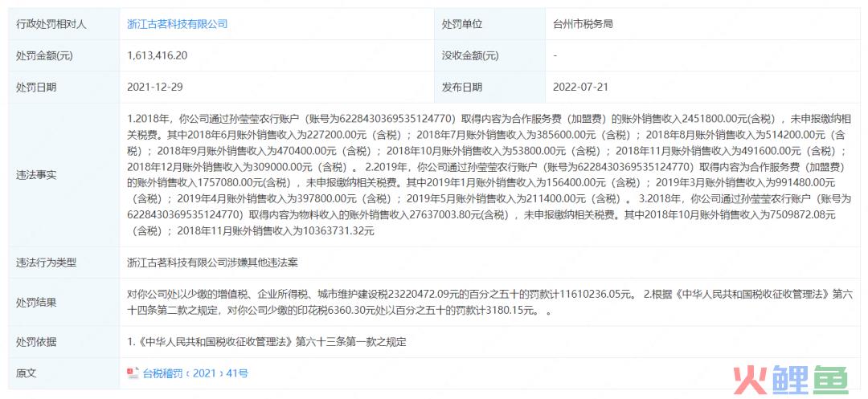Click the dash value under 没收金额
The width and height of the screenshot is (868, 399).
[x=555, y=56]
